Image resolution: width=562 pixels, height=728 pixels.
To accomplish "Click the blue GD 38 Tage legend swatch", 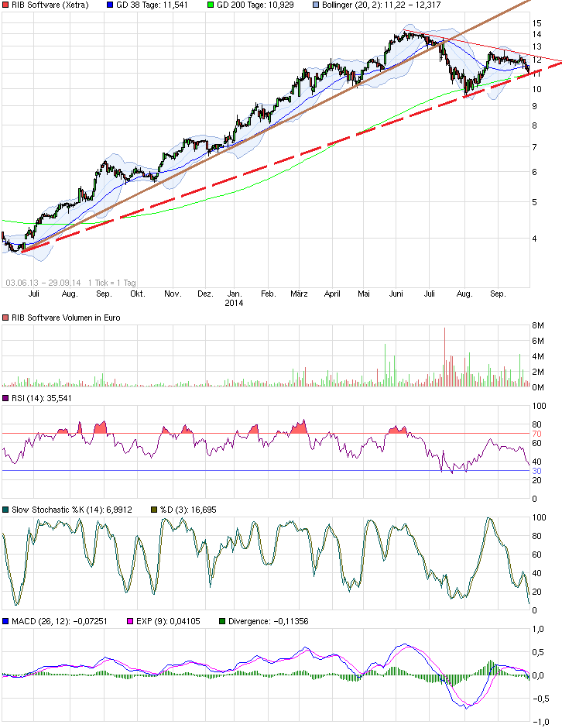I will pos(109,5).
